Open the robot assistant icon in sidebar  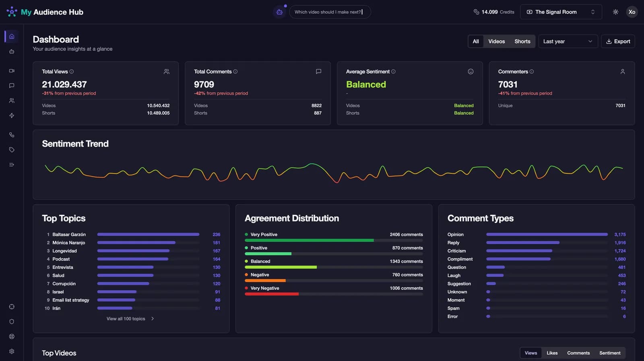[x=12, y=52]
